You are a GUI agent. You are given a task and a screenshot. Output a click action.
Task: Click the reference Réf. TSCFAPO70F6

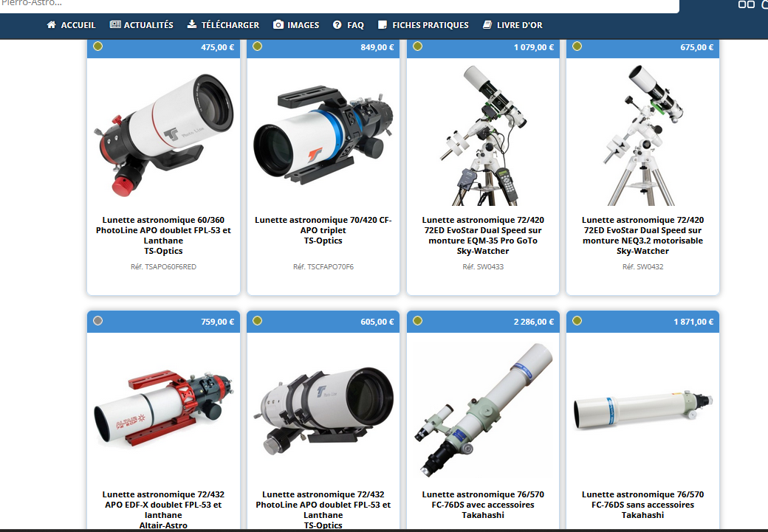(x=323, y=266)
